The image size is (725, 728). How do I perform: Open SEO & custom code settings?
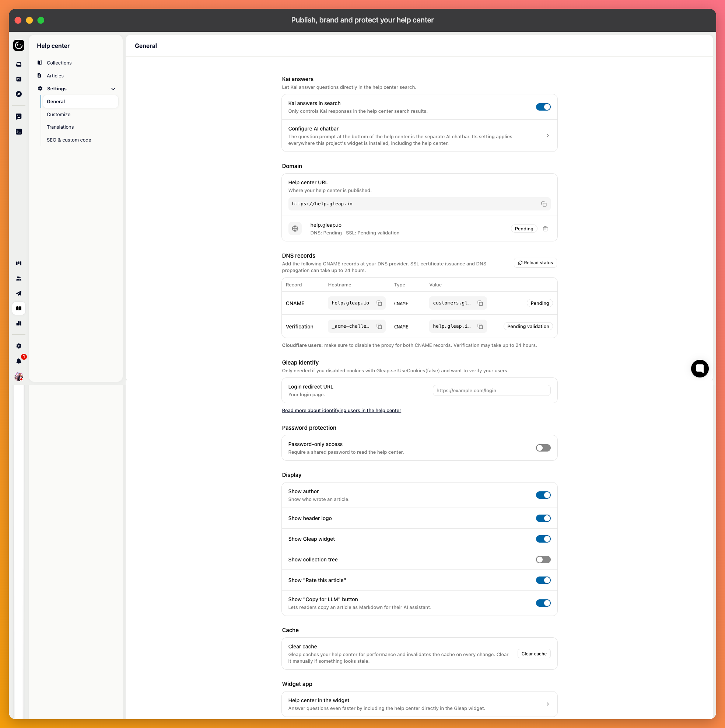pos(69,140)
